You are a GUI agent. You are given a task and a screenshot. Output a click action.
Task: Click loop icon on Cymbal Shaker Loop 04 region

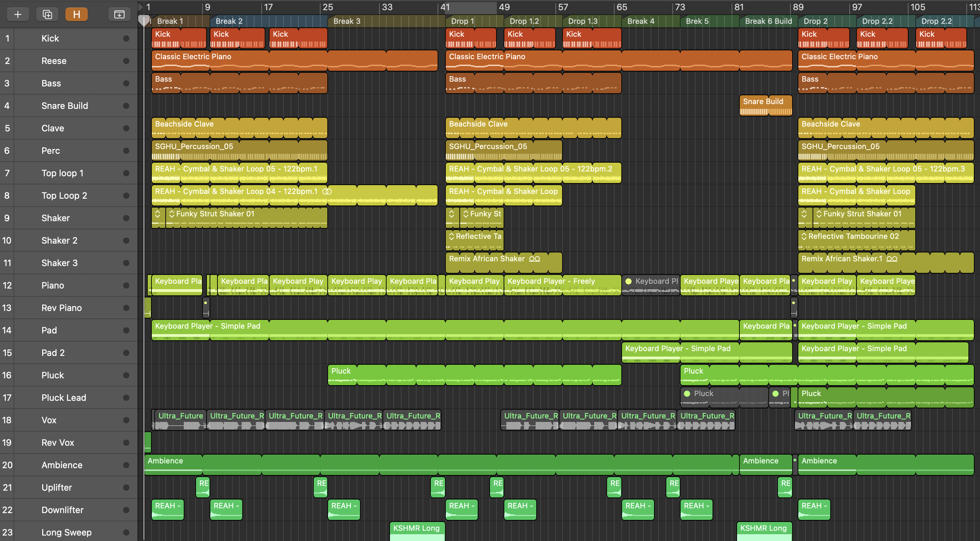(x=327, y=191)
